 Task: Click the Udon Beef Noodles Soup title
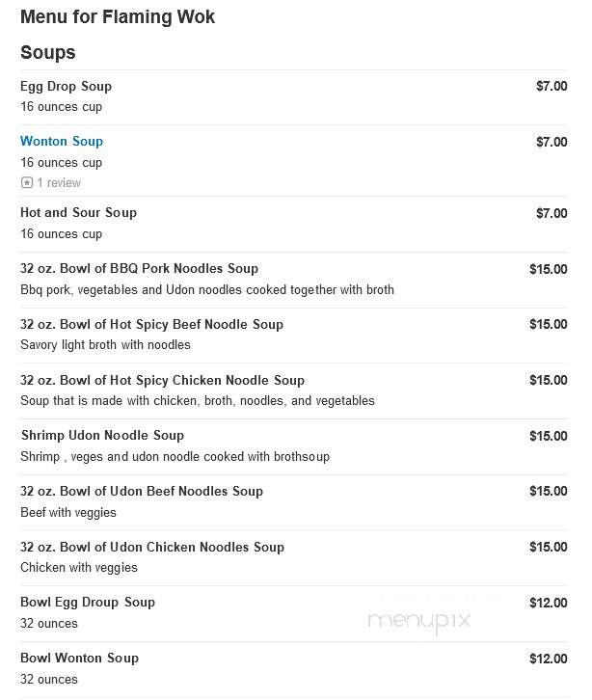tap(142, 492)
